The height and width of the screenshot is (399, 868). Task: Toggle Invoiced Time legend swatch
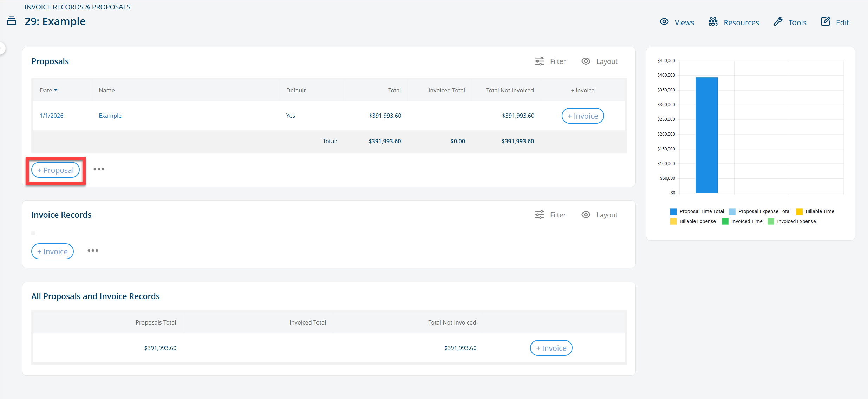click(x=725, y=221)
